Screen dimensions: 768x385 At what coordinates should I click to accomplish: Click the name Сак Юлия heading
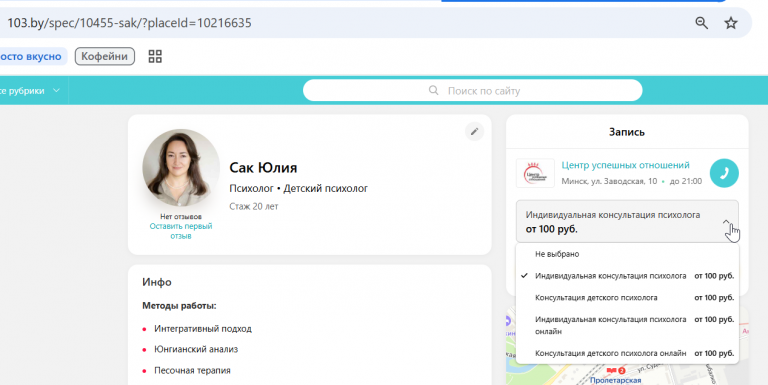[263, 168]
